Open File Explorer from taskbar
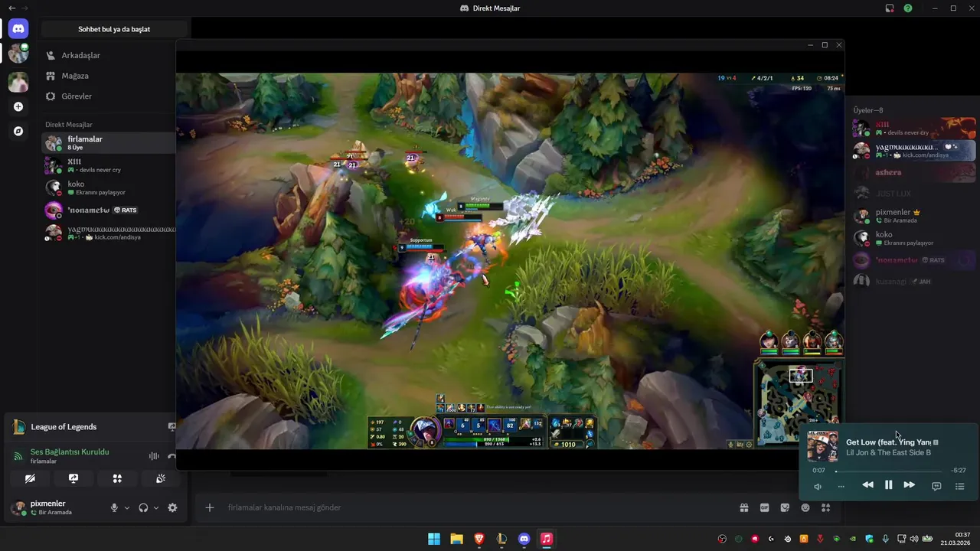 pyautogui.click(x=456, y=539)
